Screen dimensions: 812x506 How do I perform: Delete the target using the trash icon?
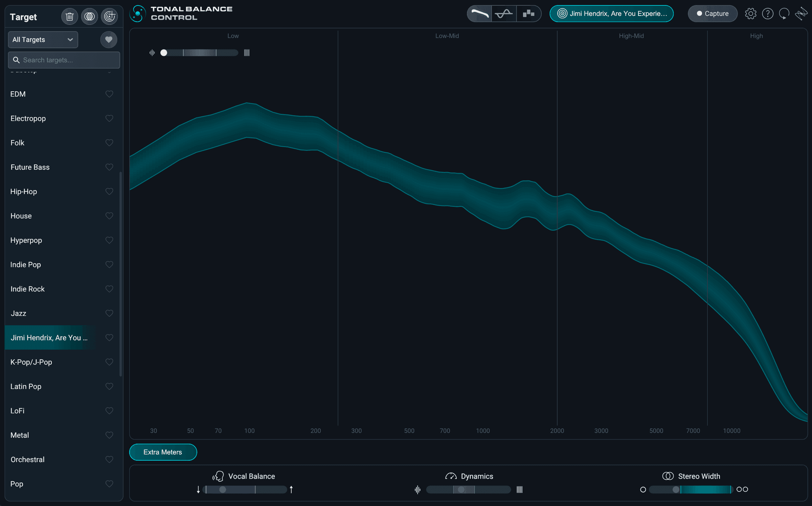(69, 16)
